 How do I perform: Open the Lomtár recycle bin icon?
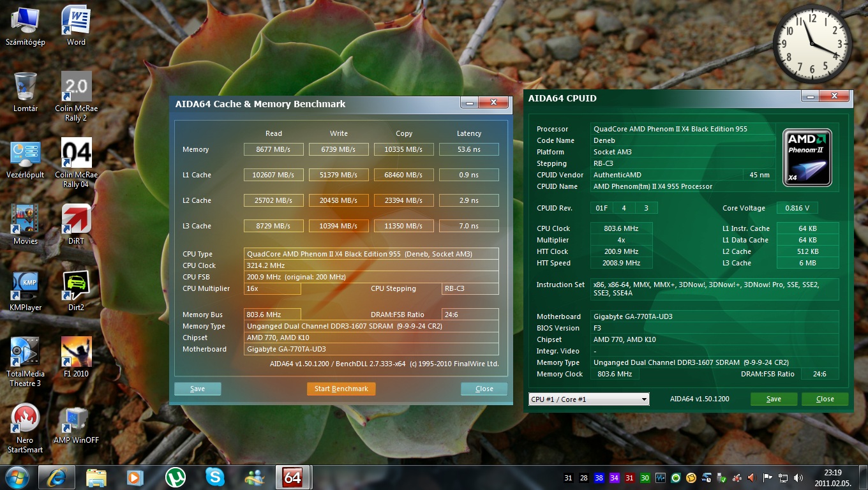click(25, 92)
